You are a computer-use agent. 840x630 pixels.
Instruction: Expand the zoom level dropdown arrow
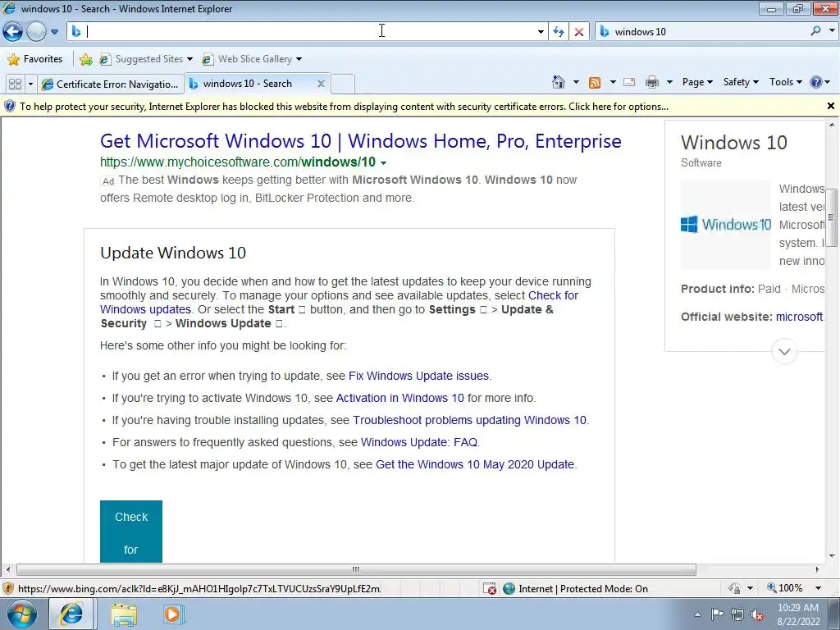click(x=818, y=588)
